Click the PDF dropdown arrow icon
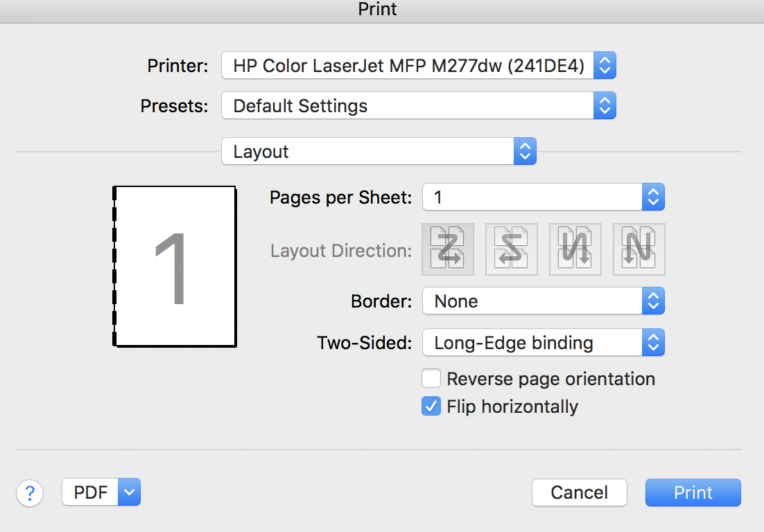Image resolution: width=764 pixels, height=532 pixels. 130,493
